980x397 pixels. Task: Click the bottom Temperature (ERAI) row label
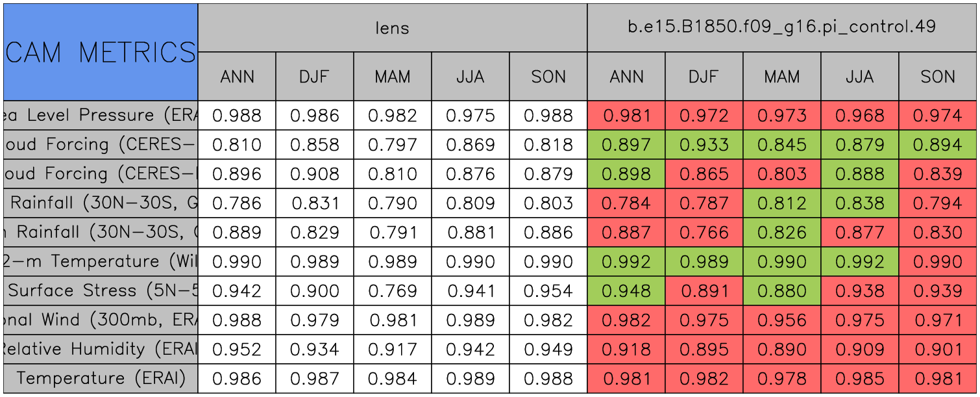click(101, 379)
